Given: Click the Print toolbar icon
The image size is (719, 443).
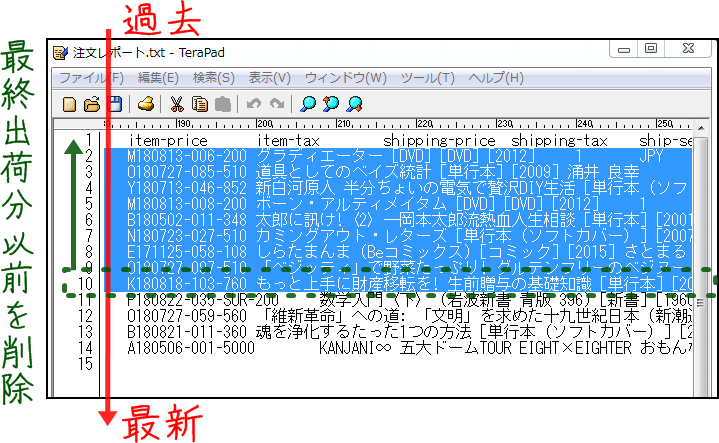Looking at the screenshot, I should 146,103.
